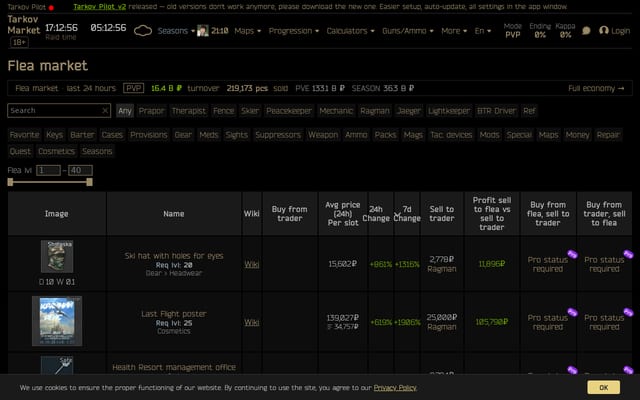Viewport: 640px width, 400px height.
Task: Select the Favorite category tab
Action: [x=24, y=135]
